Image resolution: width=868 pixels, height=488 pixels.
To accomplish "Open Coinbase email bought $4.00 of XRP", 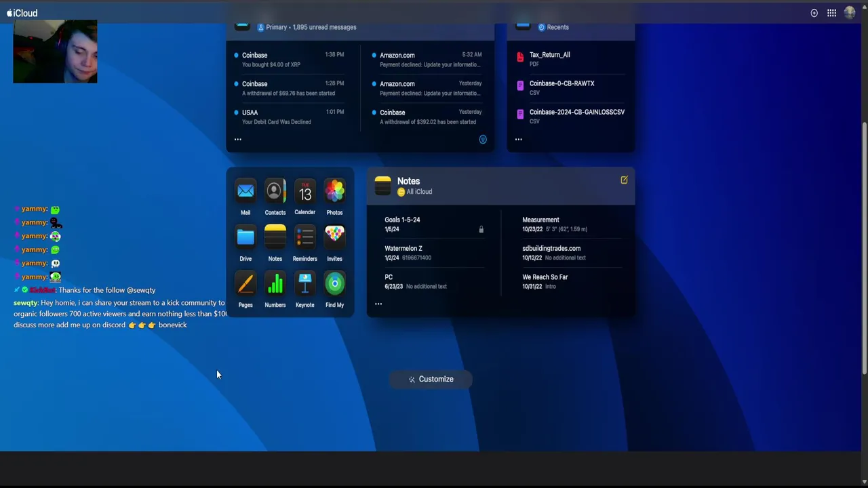I will coord(290,60).
